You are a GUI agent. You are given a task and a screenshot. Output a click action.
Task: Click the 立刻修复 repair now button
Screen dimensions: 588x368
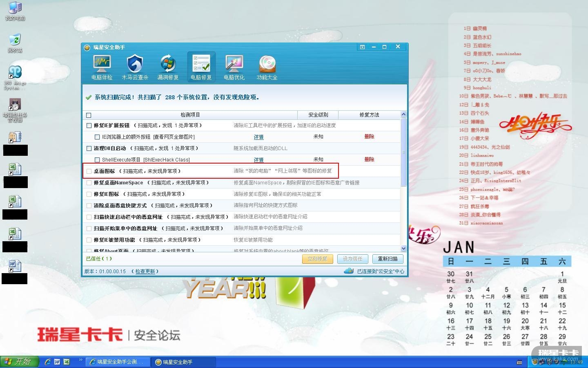[318, 259]
